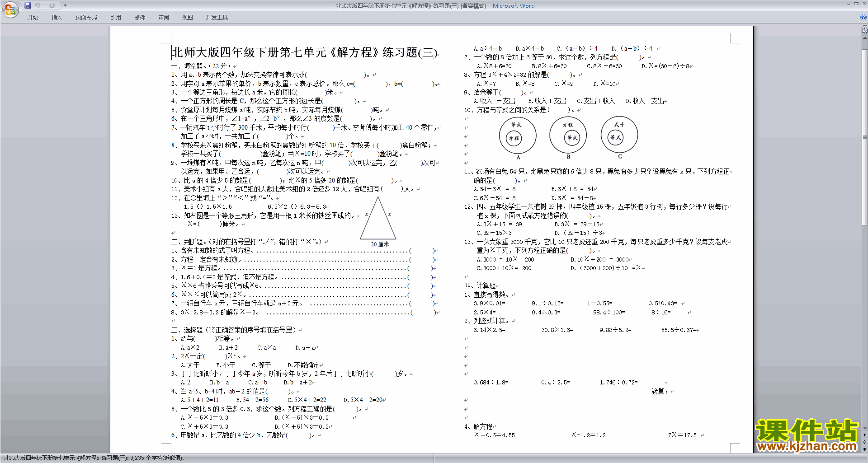Screen dimensions: 868x463
Task: Click the heading 一、填空题。(22分)
Action: [x=201, y=66]
